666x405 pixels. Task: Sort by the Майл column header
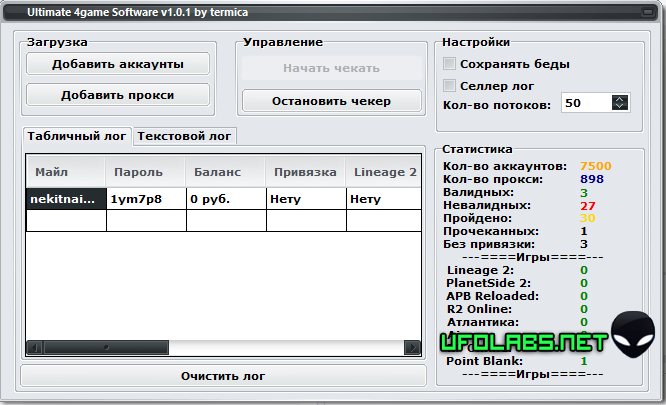pyautogui.click(x=65, y=172)
